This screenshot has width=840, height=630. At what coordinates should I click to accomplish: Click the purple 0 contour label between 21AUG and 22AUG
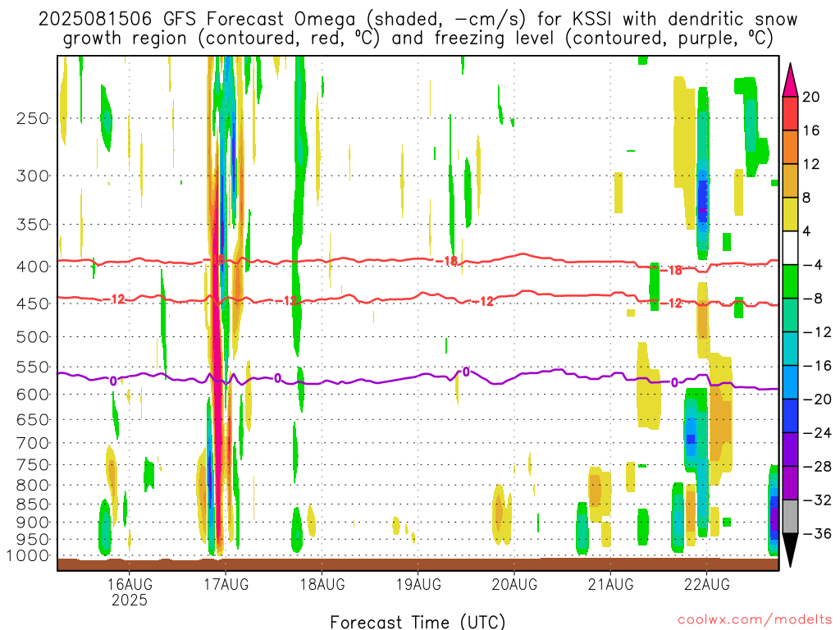(x=674, y=382)
